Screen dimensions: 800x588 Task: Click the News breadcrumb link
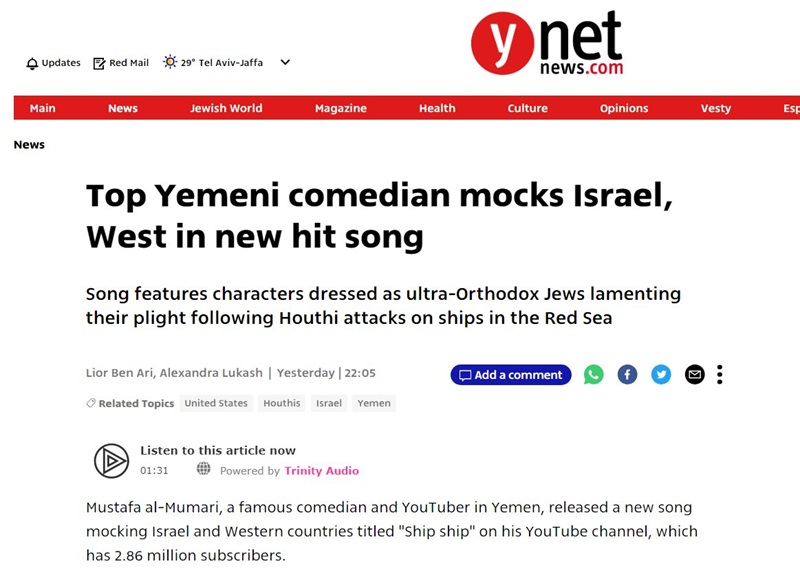point(29,145)
